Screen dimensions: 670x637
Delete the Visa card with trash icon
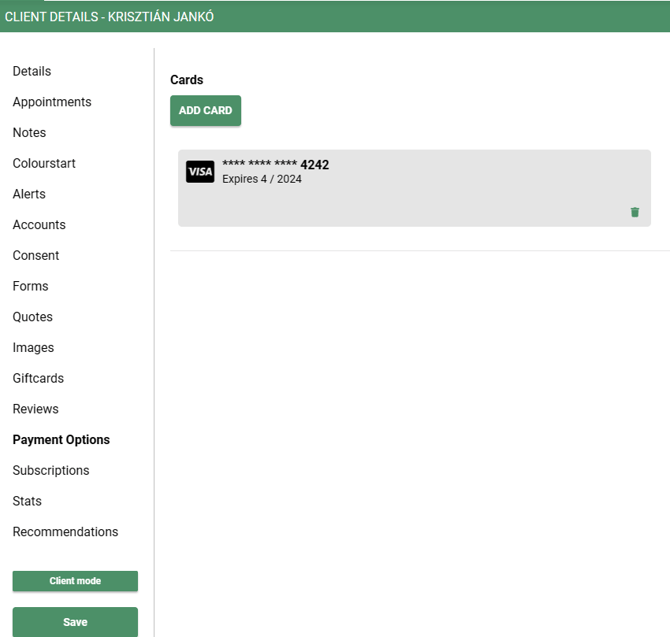[634, 212]
